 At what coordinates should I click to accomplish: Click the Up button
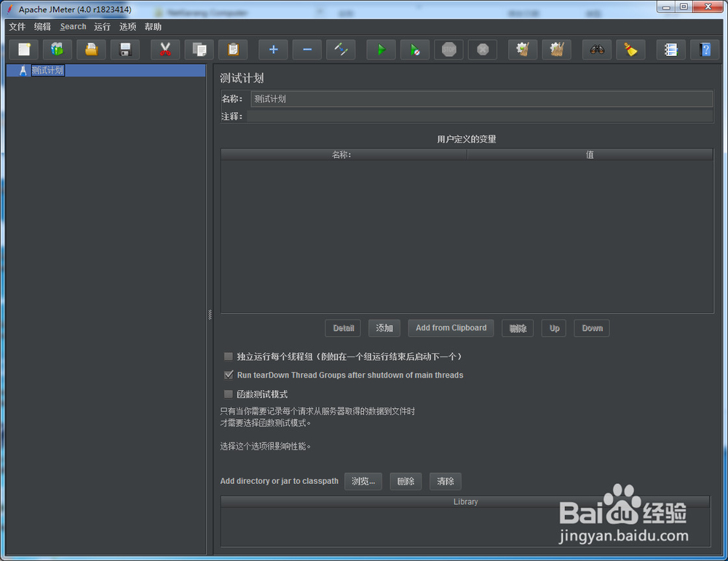tap(554, 328)
